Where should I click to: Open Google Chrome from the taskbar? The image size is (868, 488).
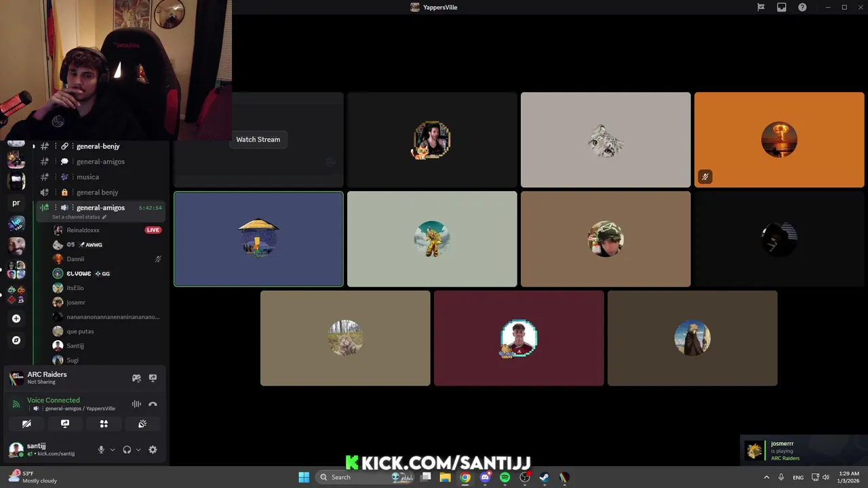[x=465, y=477]
